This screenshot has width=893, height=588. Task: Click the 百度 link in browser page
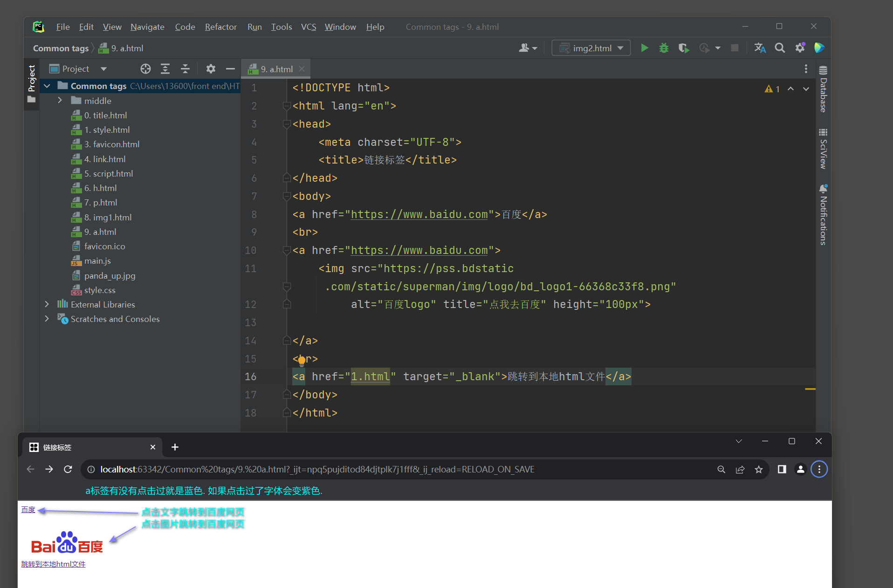(x=28, y=510)
